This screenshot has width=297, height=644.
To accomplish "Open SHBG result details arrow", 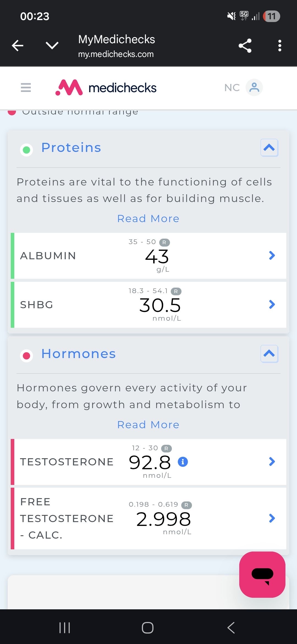I will click(x=272, y=304).
